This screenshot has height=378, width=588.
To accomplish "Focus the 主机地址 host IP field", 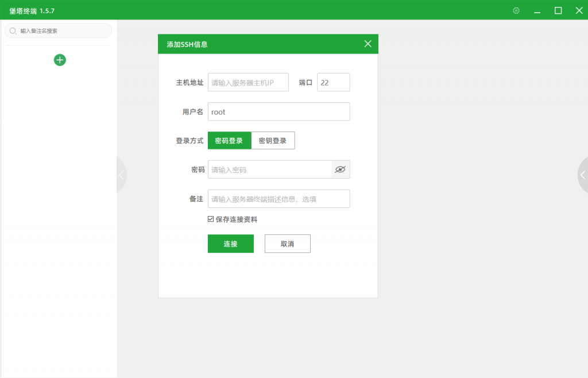I will (248, 83).
